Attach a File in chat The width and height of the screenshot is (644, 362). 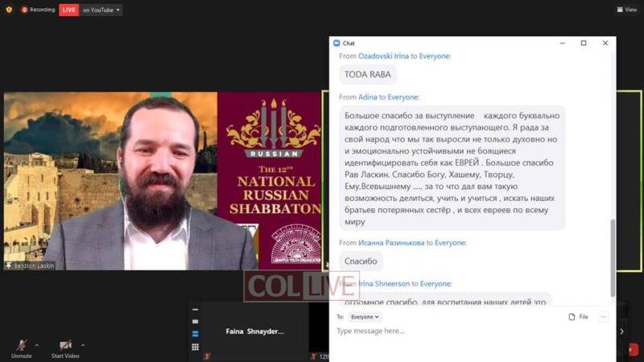tap(578, 317)
